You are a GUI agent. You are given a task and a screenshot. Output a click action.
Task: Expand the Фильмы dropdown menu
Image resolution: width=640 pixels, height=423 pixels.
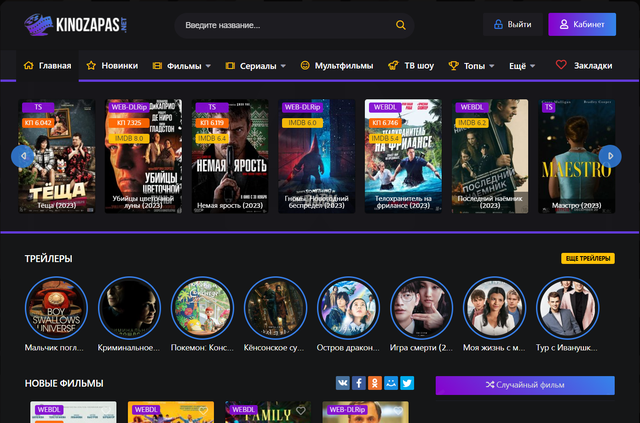182,66
